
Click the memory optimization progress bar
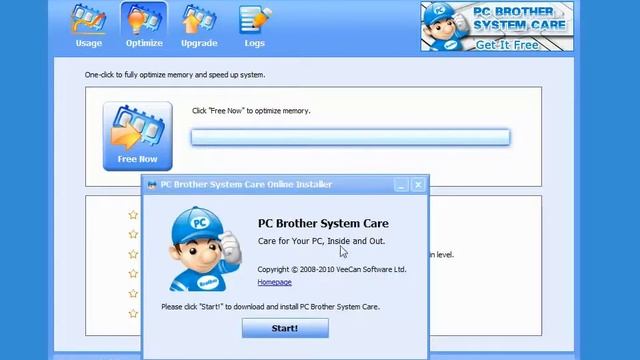point(351,137)
